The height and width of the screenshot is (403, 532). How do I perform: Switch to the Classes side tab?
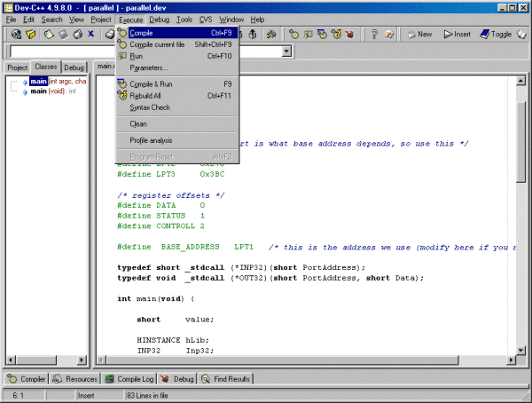tap(46, 67)
